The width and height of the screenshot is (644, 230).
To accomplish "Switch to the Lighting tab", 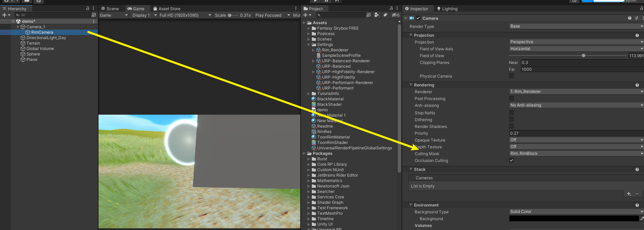I will tap(447, 9).
